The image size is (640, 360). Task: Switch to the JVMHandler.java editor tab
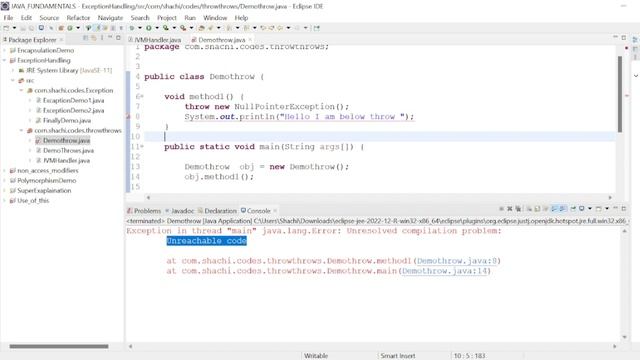tap(155, 40)
